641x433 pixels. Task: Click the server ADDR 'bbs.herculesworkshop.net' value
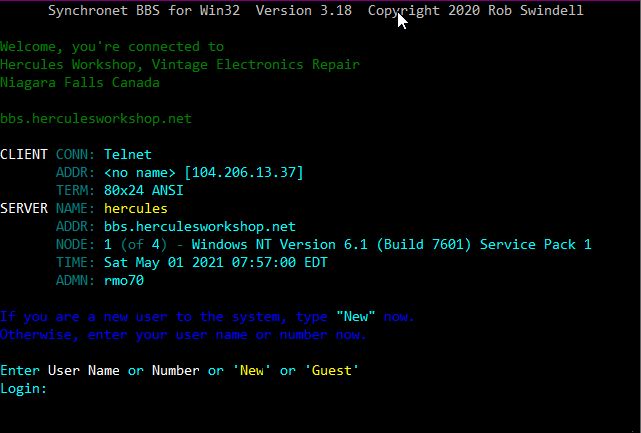click(199, 227)
